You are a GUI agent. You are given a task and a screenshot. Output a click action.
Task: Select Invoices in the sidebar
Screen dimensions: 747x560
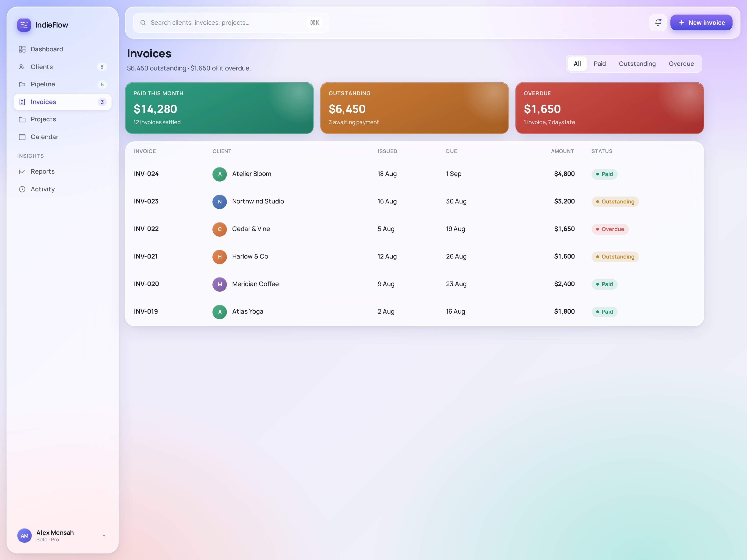[x=63, y=102]
